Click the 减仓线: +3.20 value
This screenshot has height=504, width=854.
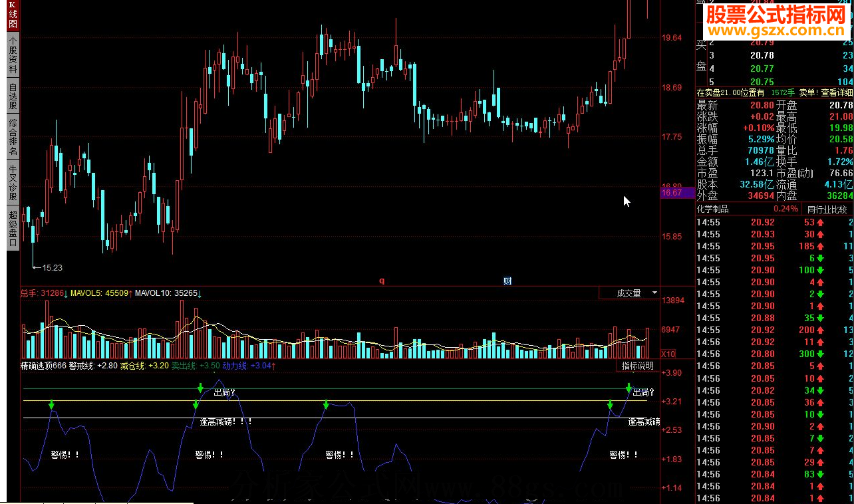click(x=144, y=366)
